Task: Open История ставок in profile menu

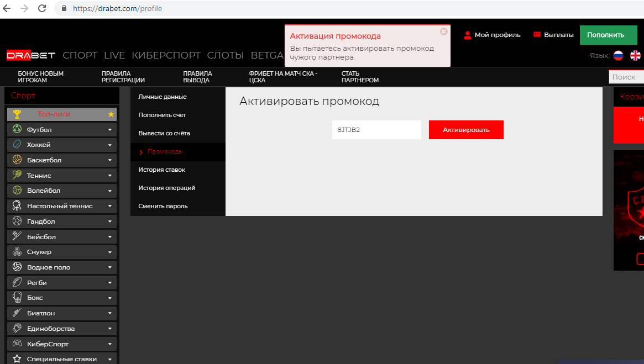Action: pos(161,170)
